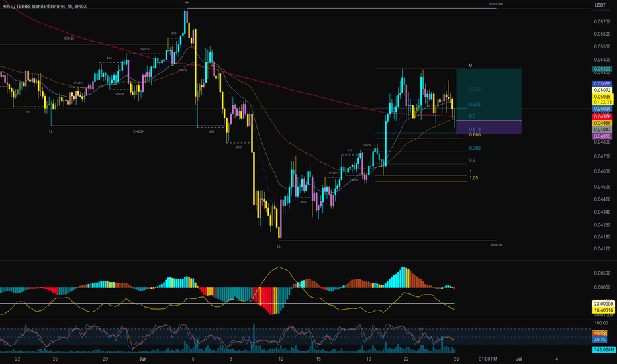Click the ROSE / TETHER Standard Futures chart title
The height and width of the screenshot is (364, 617).
44,7
